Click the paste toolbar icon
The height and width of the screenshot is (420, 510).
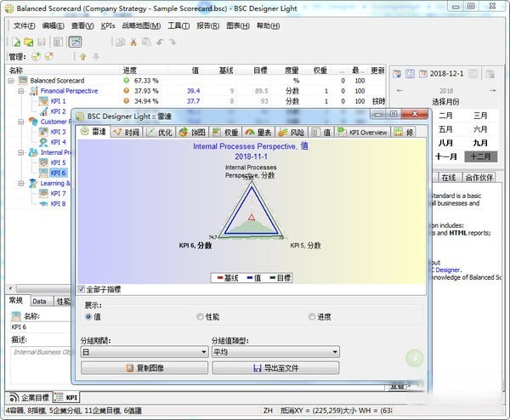[x=146, y=42]
